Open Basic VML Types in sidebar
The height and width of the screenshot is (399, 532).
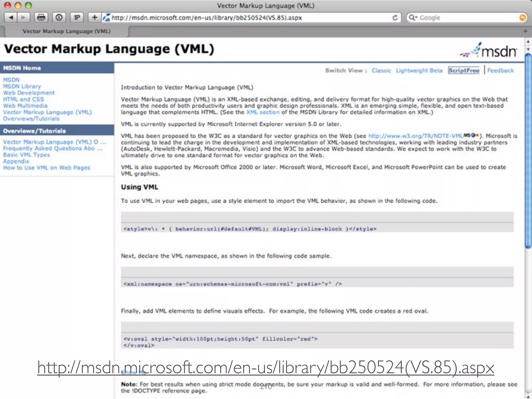(26, 155)
